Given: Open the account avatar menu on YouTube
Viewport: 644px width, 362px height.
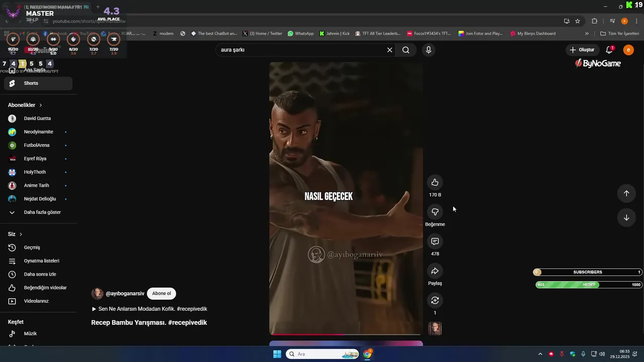Looking at the screenshot, I should tap(628, 50).
